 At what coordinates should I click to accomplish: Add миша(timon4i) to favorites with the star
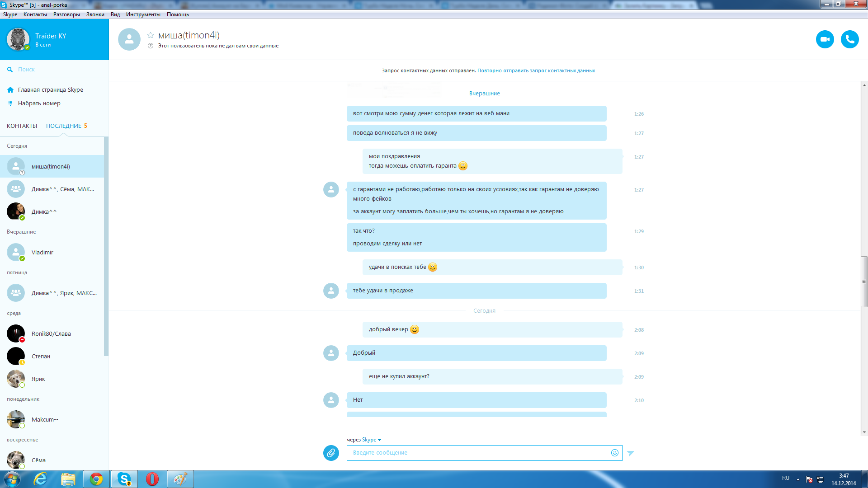pyautogui.click(x=151, y=35)
